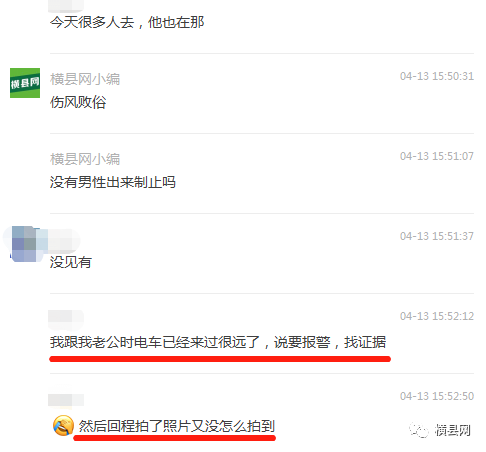
Task: Click blurred username above the emoji message
Action: (x=66, y=399)
